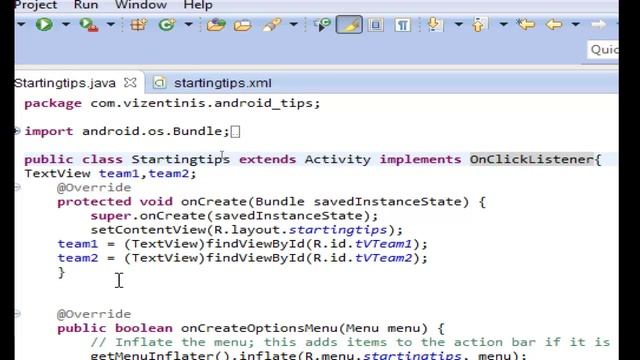Go to Last Edit Location
640x360 pixels.
tap(526, 25)
